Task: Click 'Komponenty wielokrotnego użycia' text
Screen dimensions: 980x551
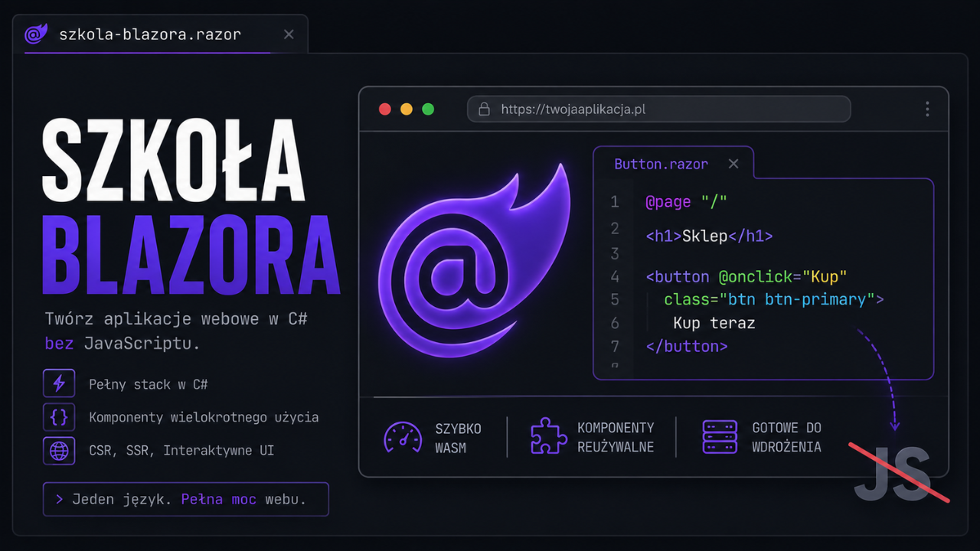Action: point(204,418)
